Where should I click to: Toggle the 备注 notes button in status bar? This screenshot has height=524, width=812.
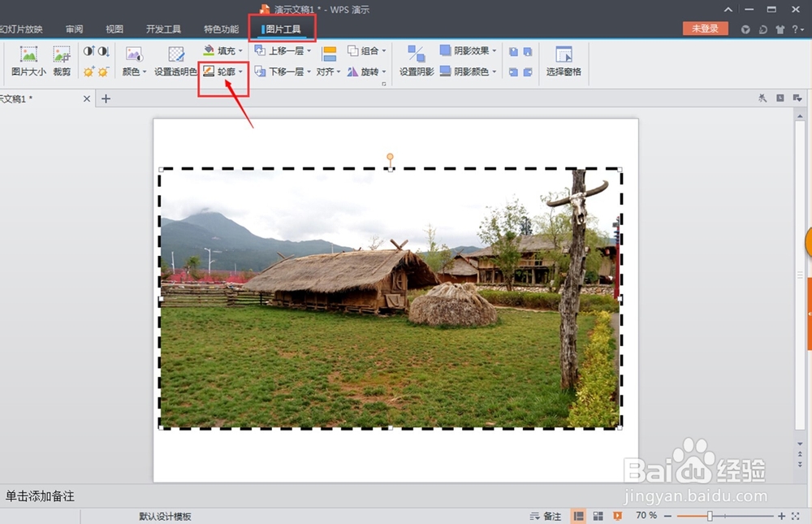click(x=546, y=516)
